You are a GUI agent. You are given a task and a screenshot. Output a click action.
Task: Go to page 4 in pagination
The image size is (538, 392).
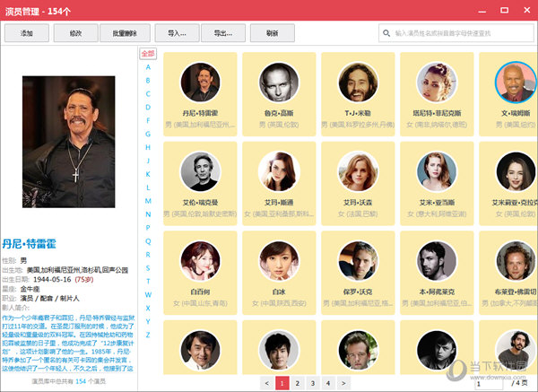[328, 383]
